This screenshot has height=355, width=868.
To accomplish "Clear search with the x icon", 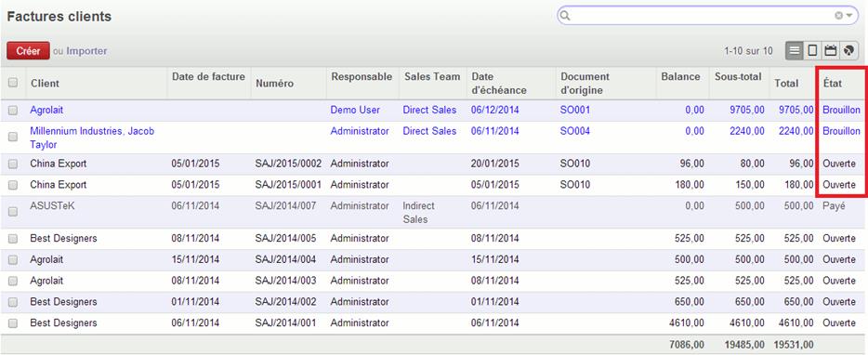I will tap(838, 16).
